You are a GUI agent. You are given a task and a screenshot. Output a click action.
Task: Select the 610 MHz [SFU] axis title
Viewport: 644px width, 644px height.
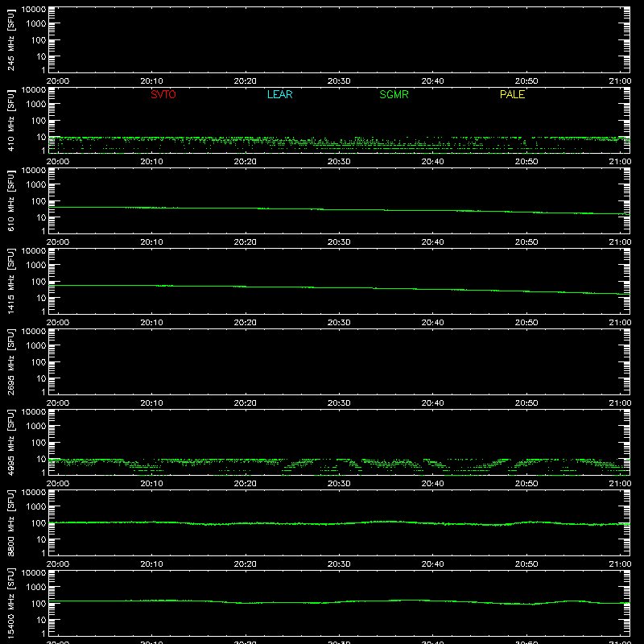(x=10, y=200)
